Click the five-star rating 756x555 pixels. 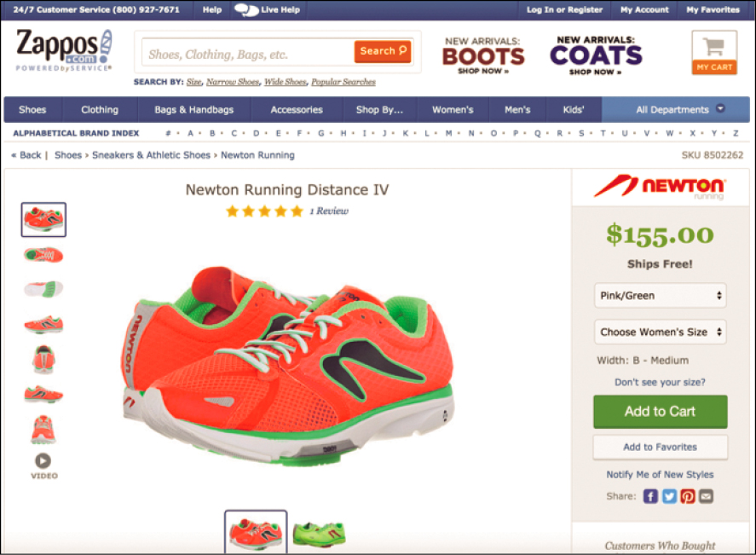click(x=265, y=211)
